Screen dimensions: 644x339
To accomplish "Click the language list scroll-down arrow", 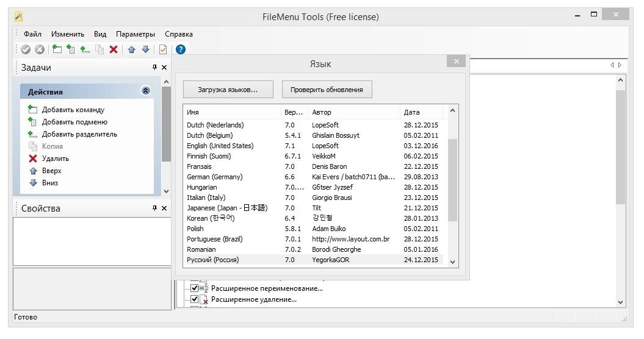I will tap(452, 262).
